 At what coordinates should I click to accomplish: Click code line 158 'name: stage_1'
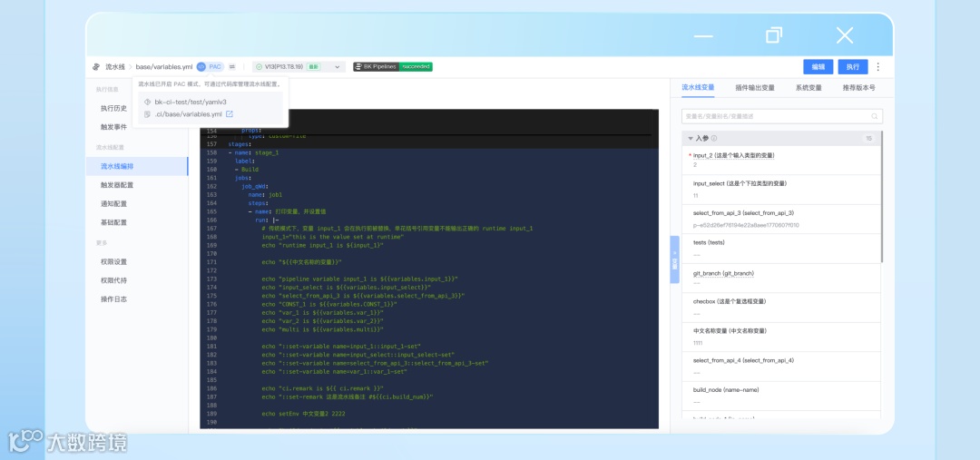(256, 152)
